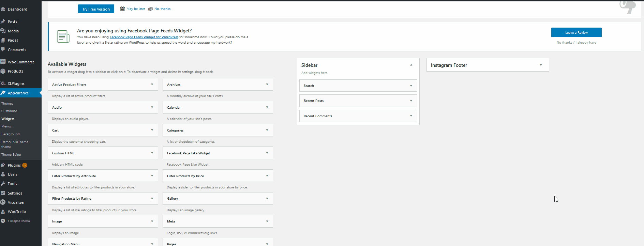The image size is (644, 246).
Task: Click the Leave a Review button
Action: tap(576, 32)
